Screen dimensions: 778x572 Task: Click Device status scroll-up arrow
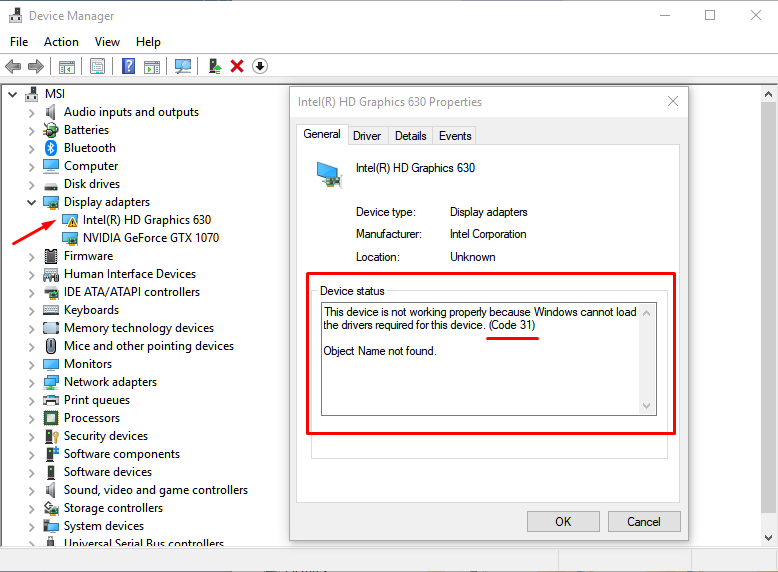pyautogui.click(x=647, y=313)
